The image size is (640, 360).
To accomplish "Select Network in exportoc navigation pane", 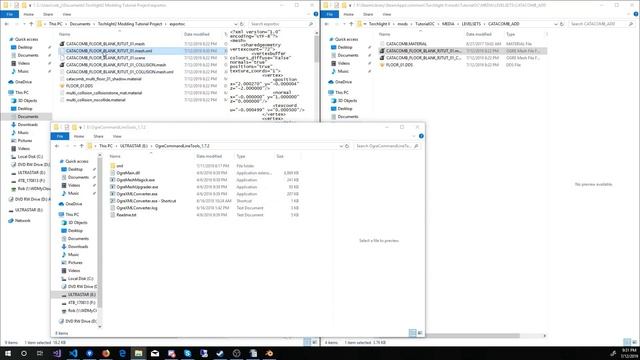I will 23,220.
